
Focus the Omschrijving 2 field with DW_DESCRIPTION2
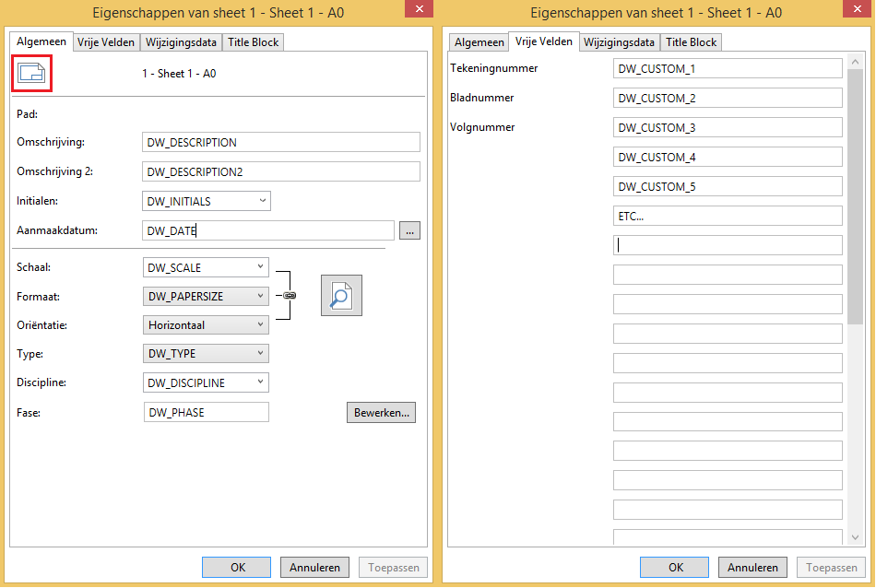pos(281,172)
